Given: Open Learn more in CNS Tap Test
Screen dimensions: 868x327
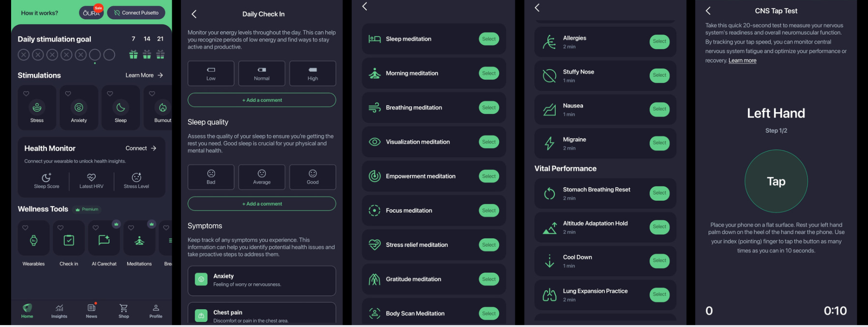Looking at the screenshot, I should click(742, 60).
